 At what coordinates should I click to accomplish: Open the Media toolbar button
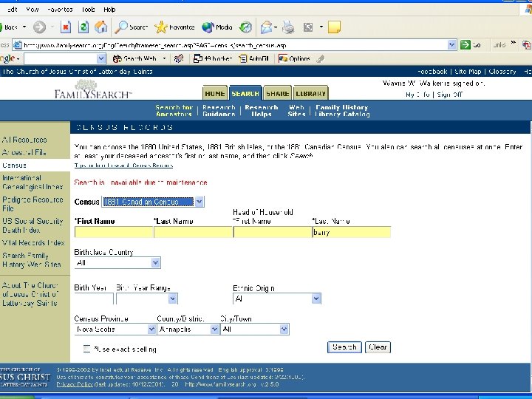(x=217, y=27)
